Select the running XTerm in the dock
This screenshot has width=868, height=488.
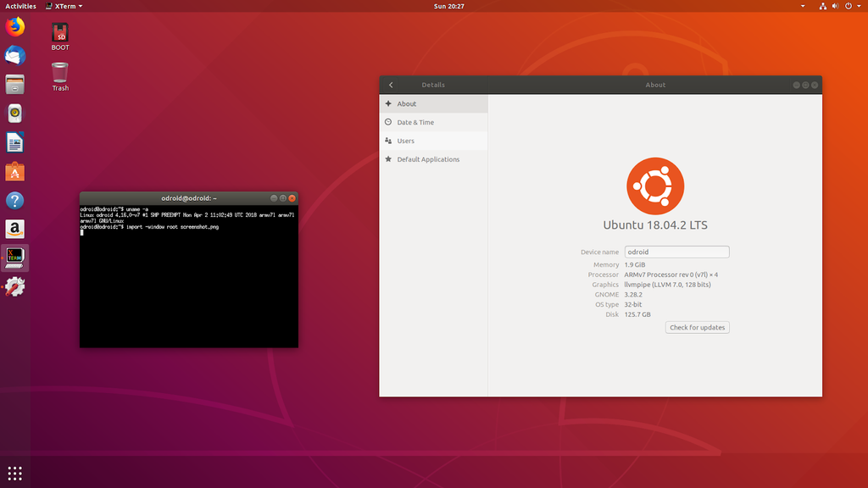click(14, 258)
